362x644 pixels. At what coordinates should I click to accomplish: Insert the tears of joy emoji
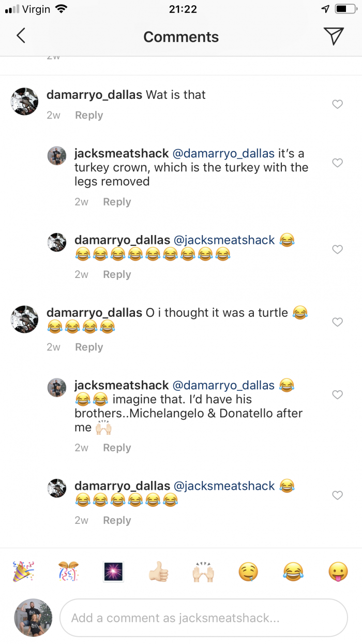point(293,572)
